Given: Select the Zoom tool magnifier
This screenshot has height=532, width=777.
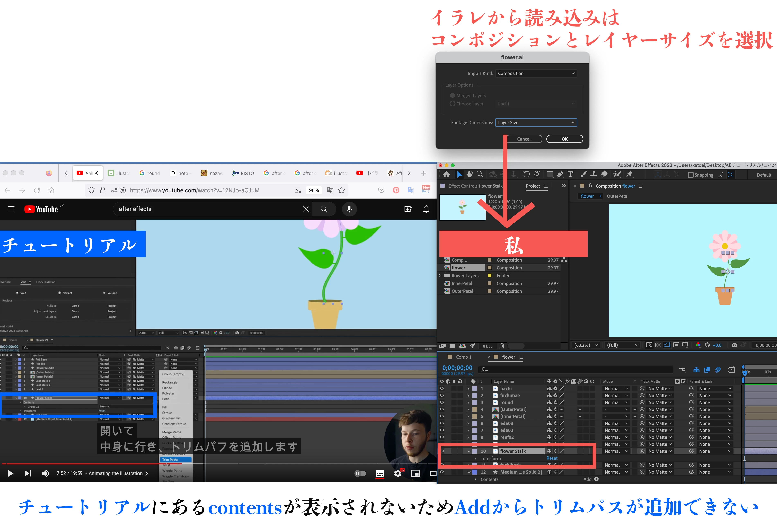Looking at the screenshot, I should click(x=480, y=174).
